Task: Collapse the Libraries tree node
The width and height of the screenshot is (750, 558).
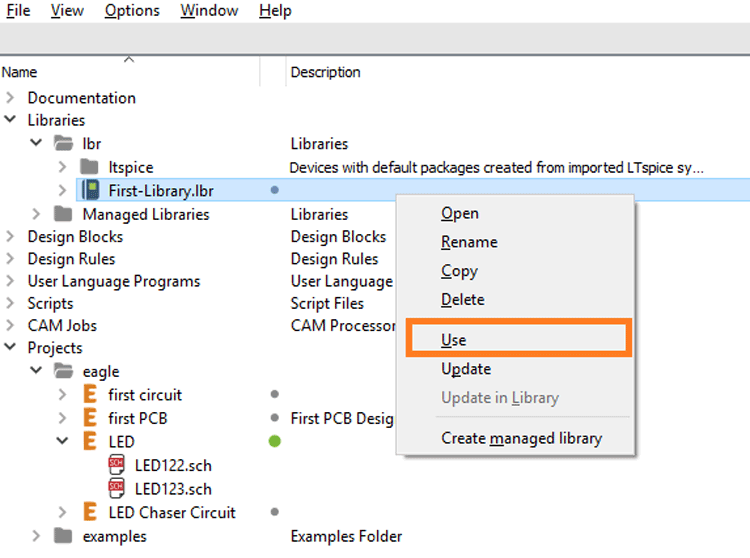Action: (10, 120)
